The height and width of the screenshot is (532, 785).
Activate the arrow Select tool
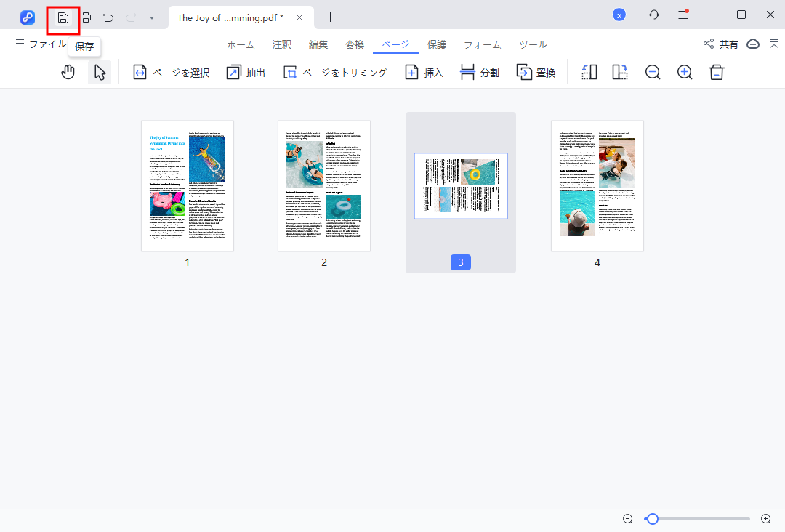[x=100, y=73]
